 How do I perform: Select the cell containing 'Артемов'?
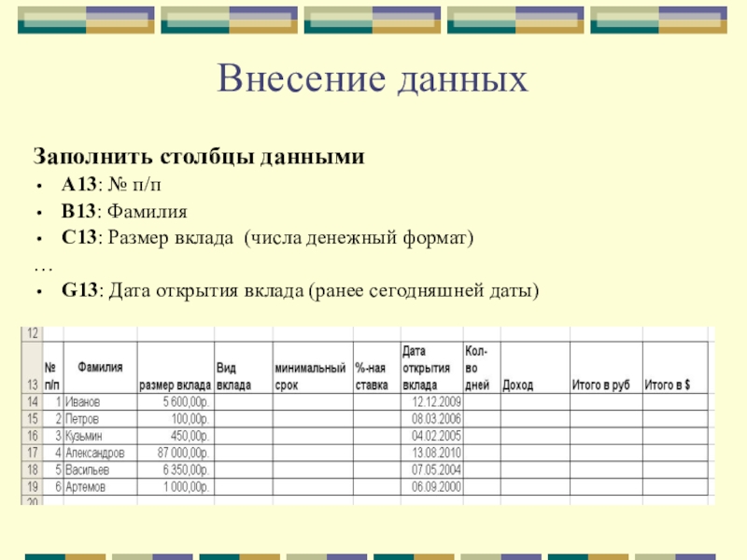pyautogui.click(x=101, y=486)
